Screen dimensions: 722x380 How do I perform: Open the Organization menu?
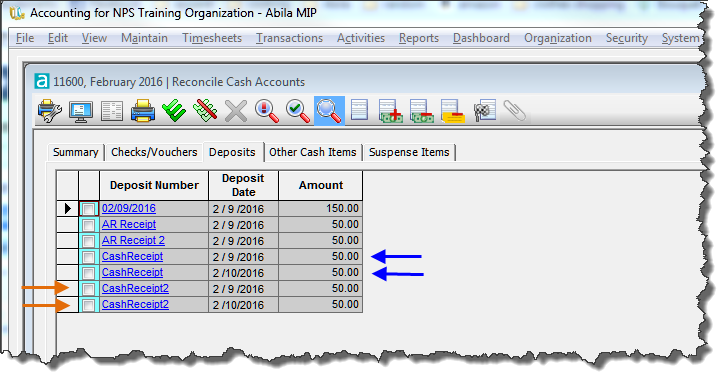click(x=558, y=38)
